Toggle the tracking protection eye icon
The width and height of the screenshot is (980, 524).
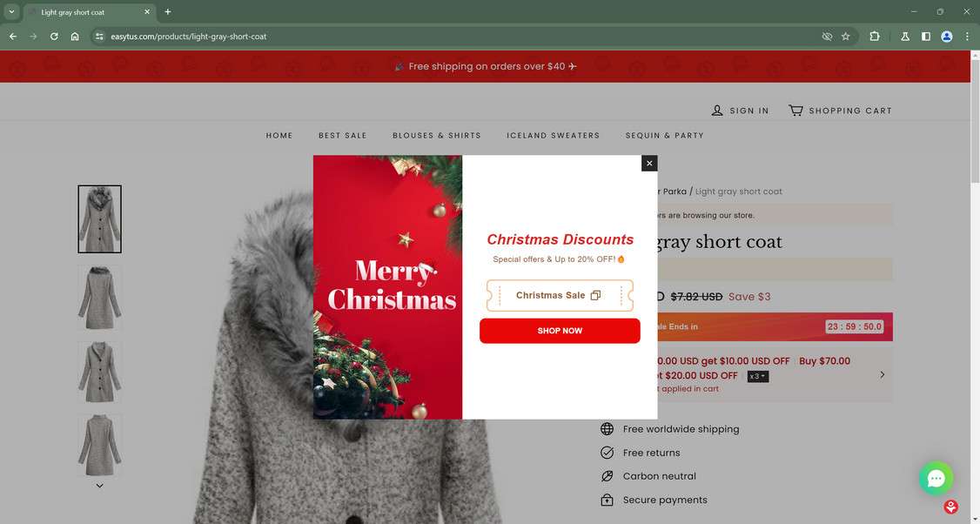point(827,37)
